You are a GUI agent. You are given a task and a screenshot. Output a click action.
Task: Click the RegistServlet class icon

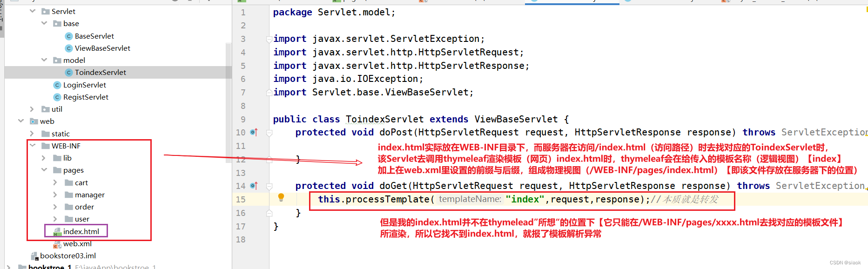click(x=57, y=97)
